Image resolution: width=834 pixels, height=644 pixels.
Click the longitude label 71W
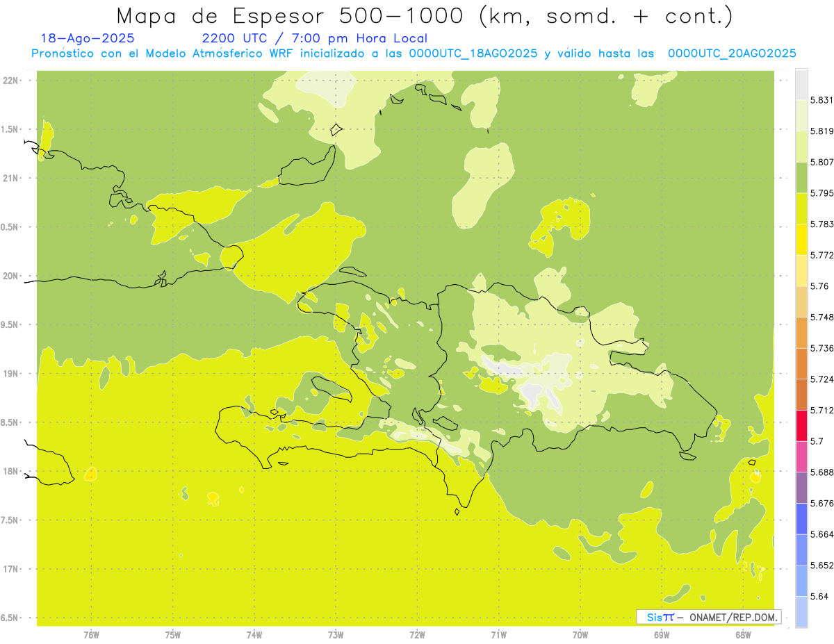(x=498, y=634)
